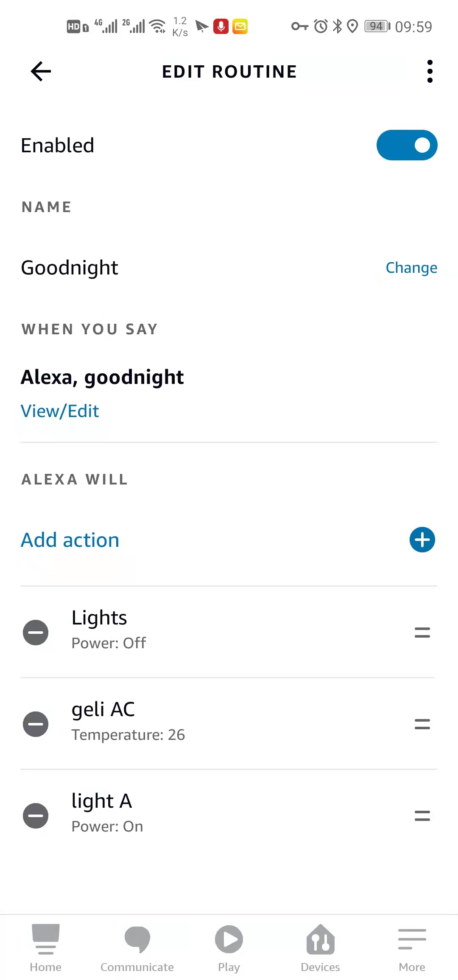Select the Add action text
The height and width of the screenshot is (980, 458).
(x=70, y=540)
